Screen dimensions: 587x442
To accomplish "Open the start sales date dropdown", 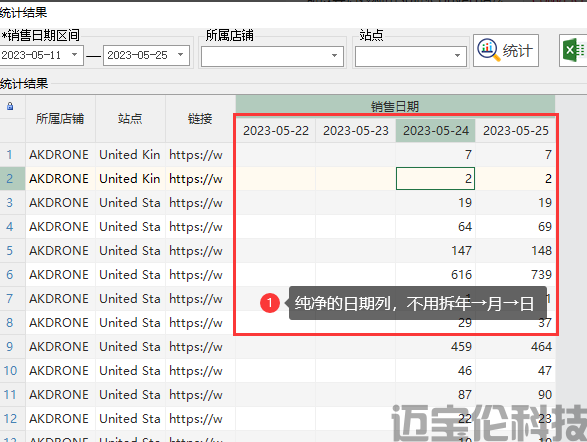I will (74, 55).
